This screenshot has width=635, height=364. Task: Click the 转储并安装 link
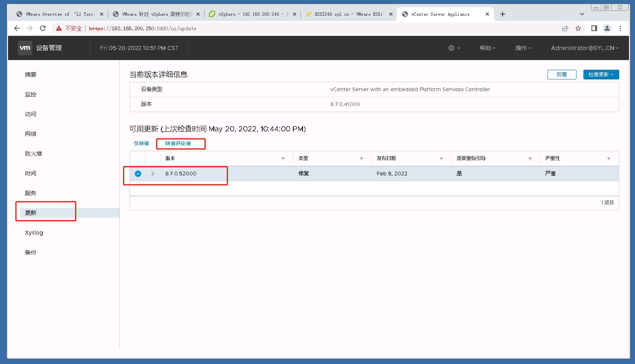pos(178,144)
